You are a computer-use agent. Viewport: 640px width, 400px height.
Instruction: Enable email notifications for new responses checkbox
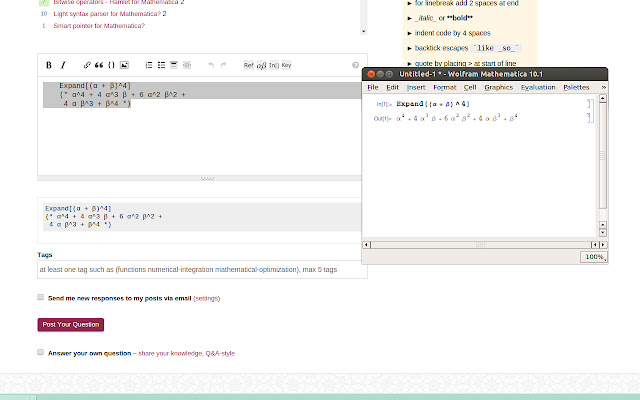[40, 297]
